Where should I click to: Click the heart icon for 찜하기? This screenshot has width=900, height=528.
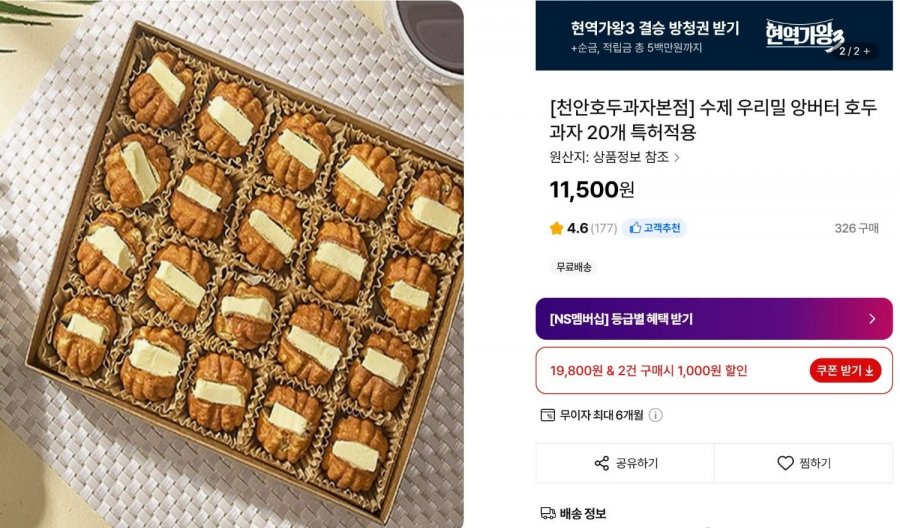(785, 463)
